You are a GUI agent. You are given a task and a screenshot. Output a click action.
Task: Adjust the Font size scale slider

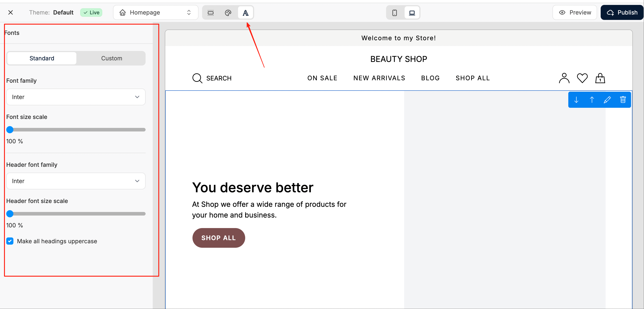[x=76, y=129]
